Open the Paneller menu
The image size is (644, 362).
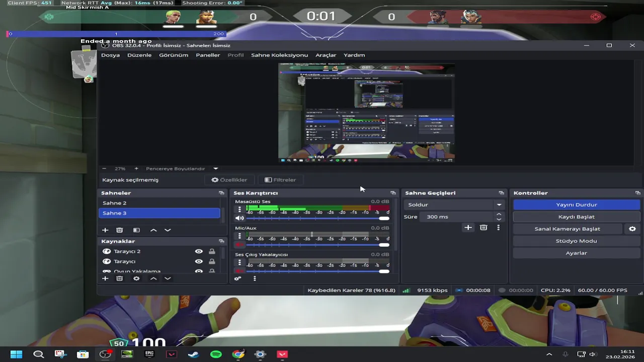pyautogui.click(x=208, y=55)
